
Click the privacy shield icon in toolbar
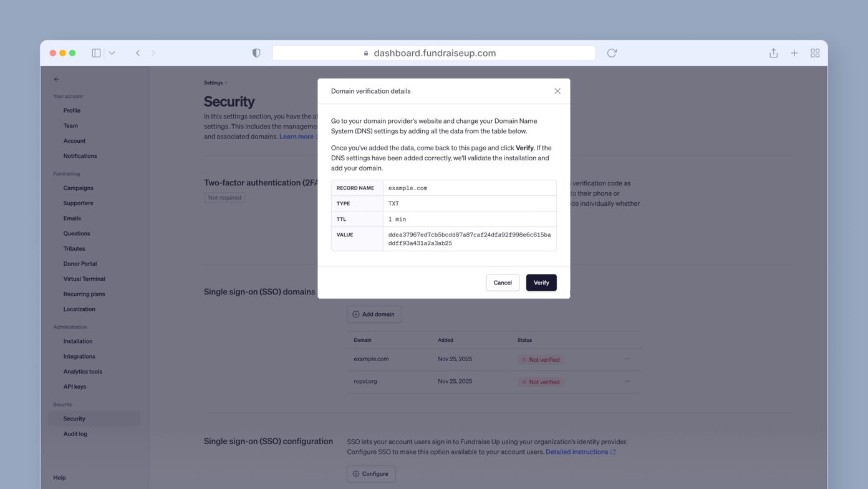pos(256,53)
